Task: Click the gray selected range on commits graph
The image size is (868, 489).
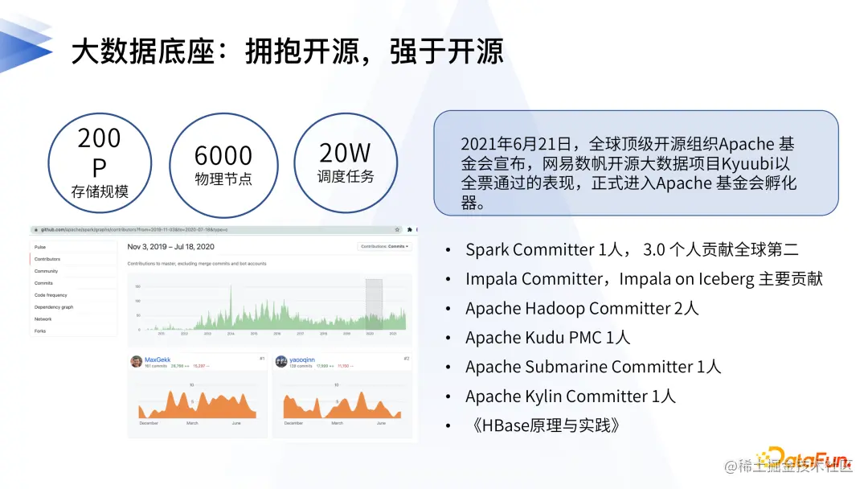Action: coord(374,304)
